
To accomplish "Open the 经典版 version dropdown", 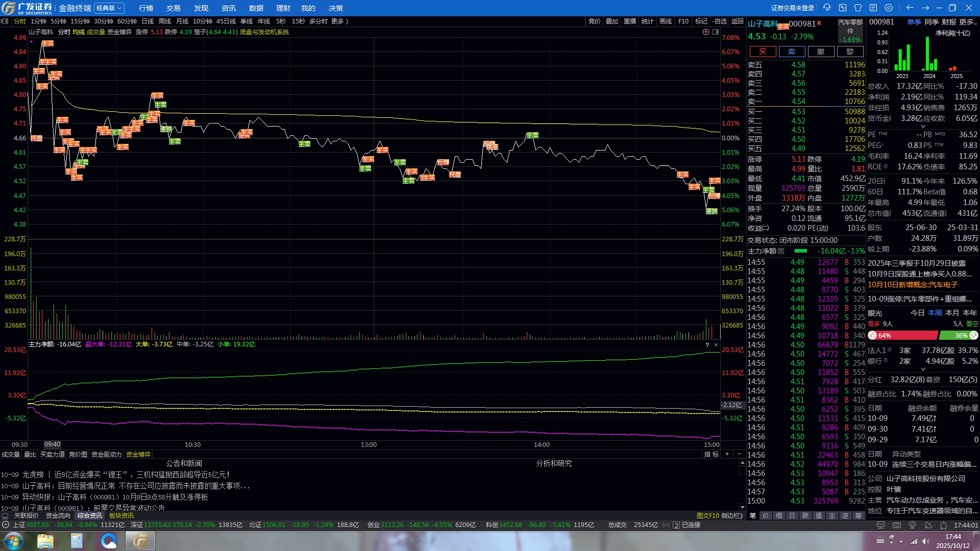I will 109,8.
